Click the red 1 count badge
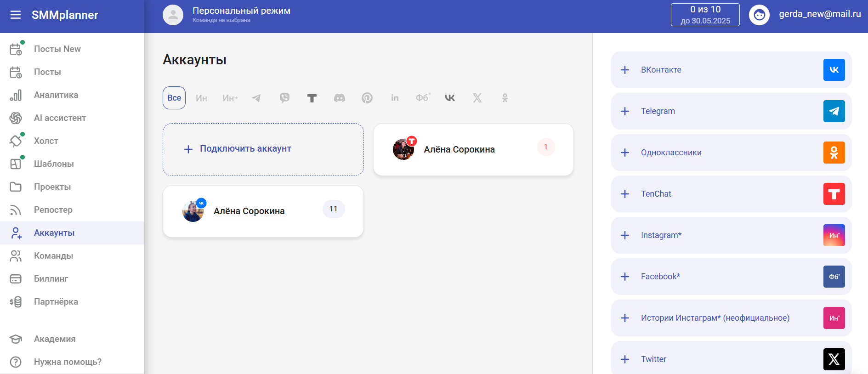 coord(546,147)
